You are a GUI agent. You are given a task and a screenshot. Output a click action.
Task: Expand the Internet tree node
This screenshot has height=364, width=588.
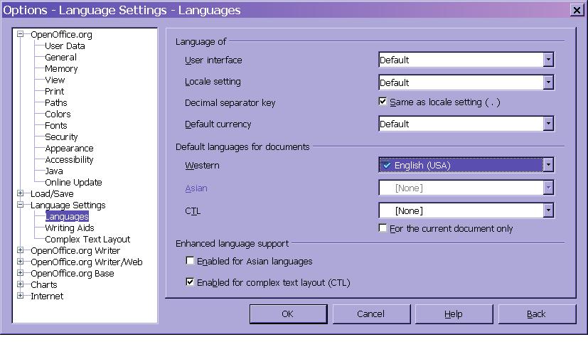point(21,296)
